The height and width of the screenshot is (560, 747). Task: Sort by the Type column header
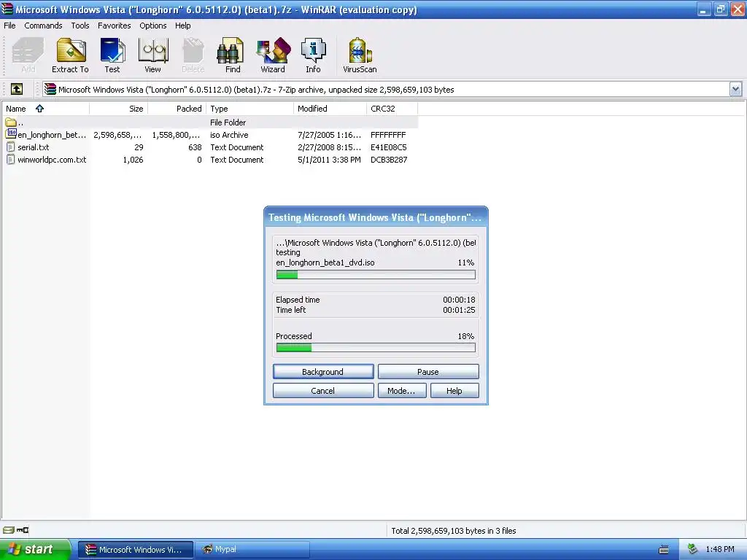tap(249, 109)
